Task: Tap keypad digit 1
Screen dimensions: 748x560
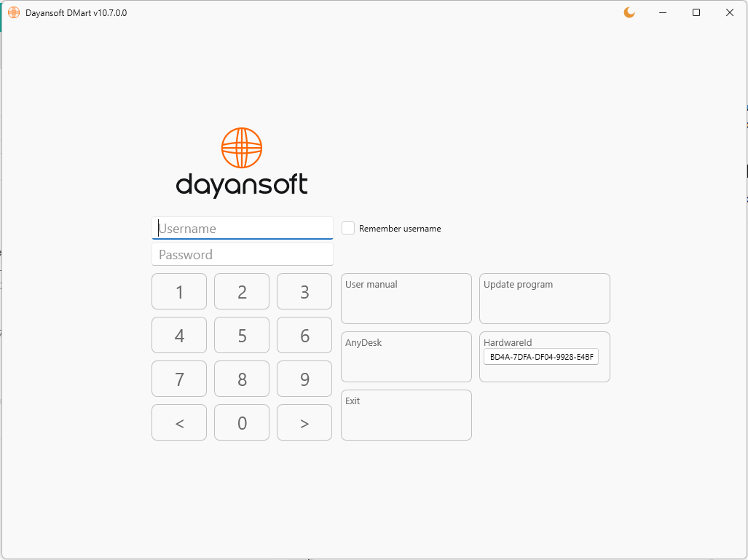Action: pos(179,291)
